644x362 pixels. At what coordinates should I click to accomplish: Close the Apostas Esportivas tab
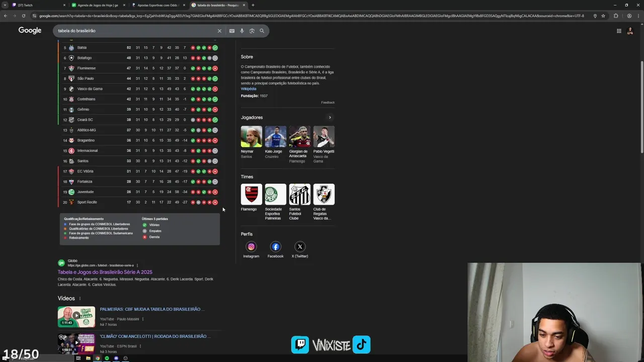pos(184,5)
